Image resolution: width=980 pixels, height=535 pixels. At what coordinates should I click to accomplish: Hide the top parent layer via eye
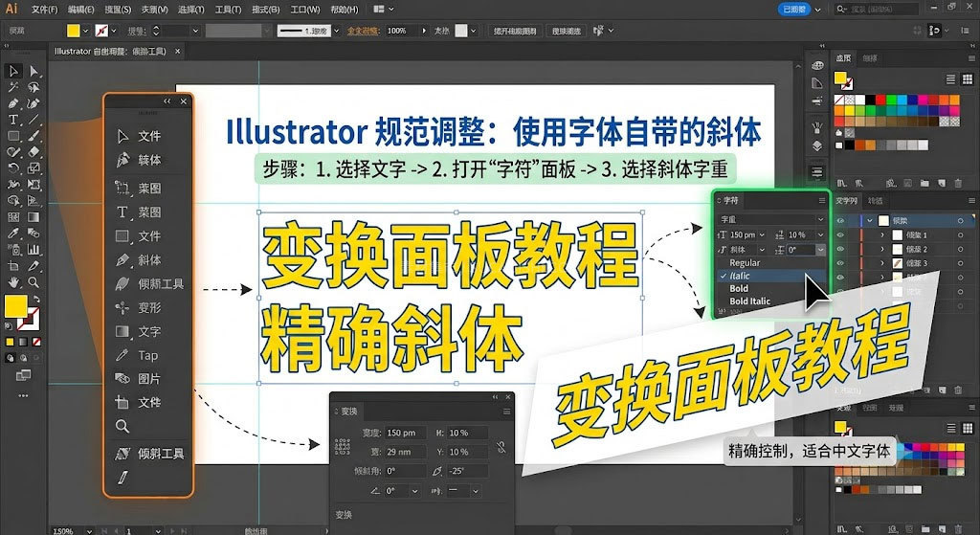tap(840, 221)
